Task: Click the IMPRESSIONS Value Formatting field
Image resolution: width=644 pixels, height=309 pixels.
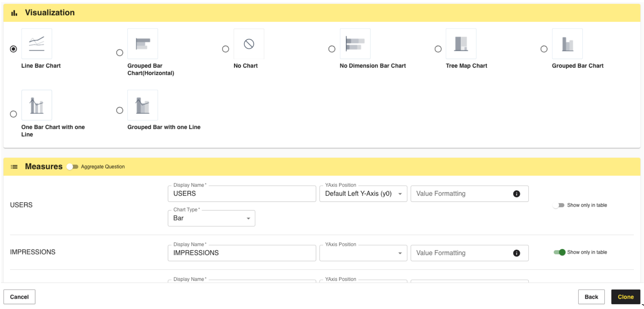Action: (x=469, y=253)
